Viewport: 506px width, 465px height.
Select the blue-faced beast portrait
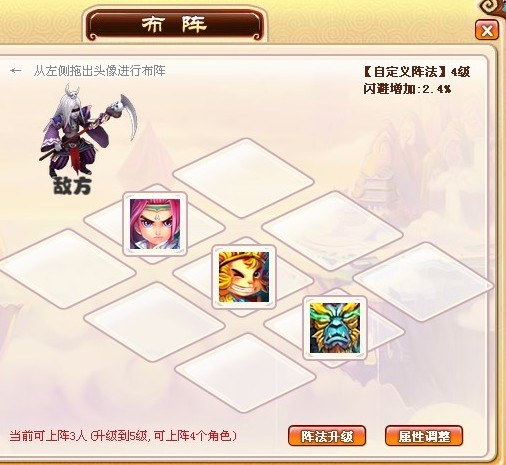[x=335, y=328]
